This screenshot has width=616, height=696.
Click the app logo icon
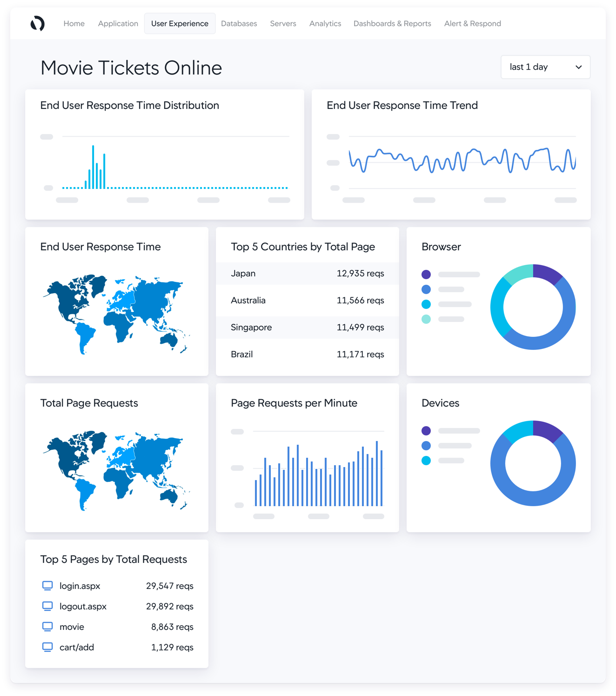tap(38, 23)
